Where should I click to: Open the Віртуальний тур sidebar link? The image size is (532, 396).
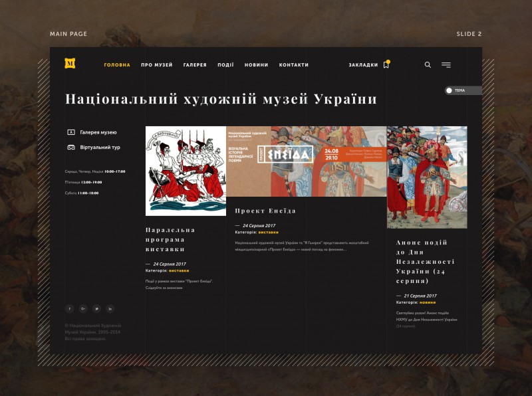pos(100,147)
